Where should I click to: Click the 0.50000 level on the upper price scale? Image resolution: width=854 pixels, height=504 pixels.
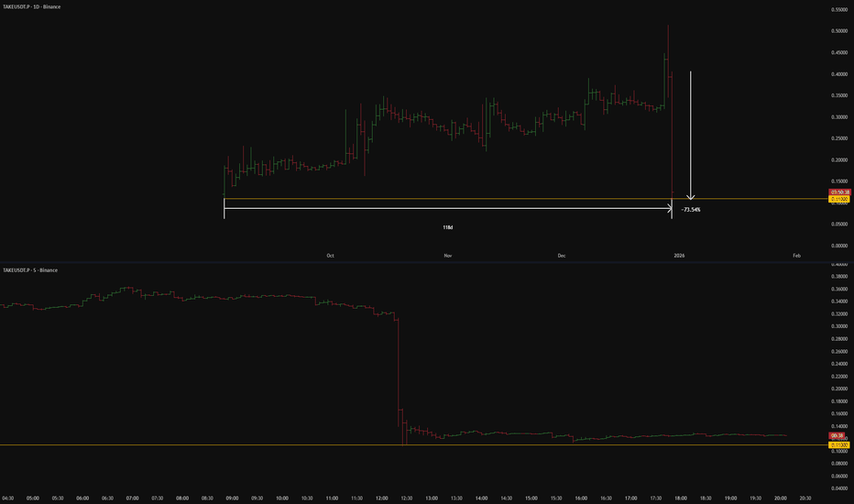click(x=839, y=31)
